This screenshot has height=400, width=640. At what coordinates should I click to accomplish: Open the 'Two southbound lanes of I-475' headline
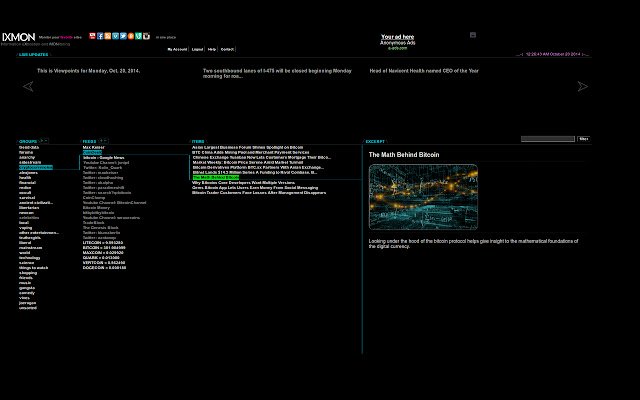point(277,73)
